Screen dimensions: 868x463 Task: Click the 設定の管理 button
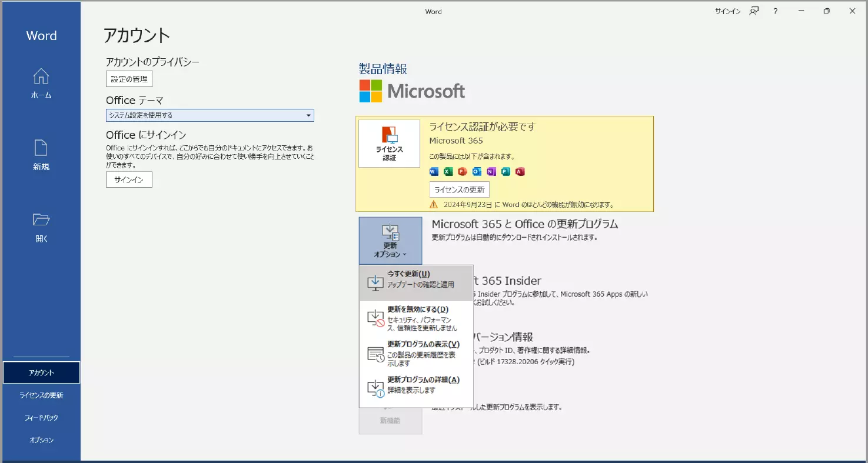click(x=129, y=78)
